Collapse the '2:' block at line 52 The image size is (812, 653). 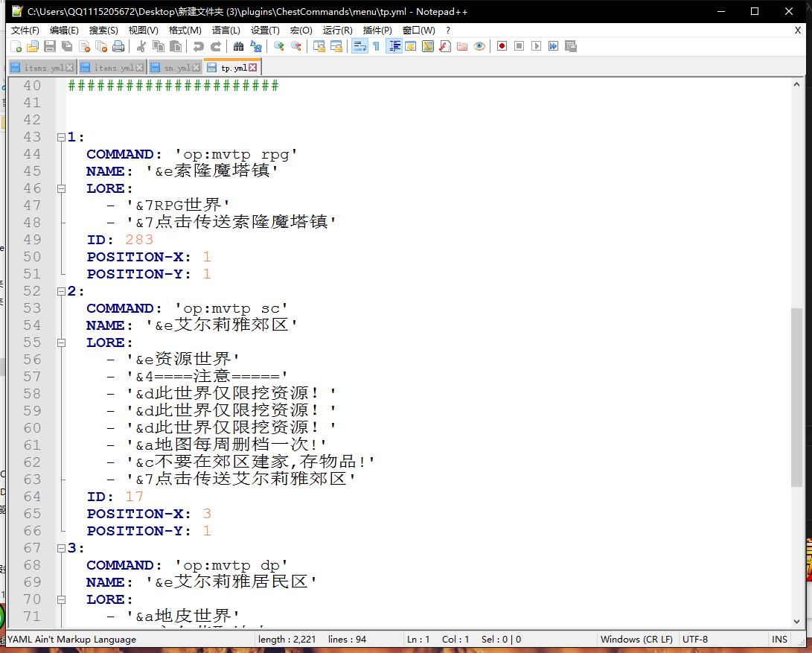pos(61,291)
